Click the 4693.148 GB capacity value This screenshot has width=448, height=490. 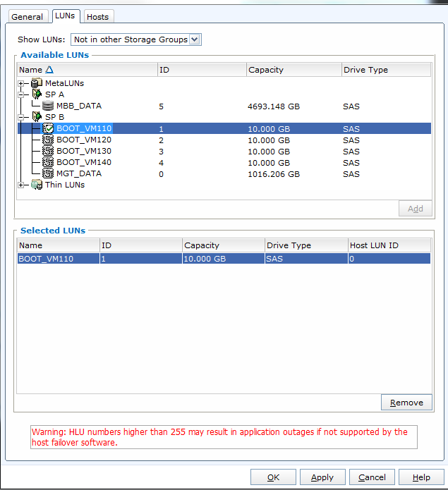coord(274,106)
